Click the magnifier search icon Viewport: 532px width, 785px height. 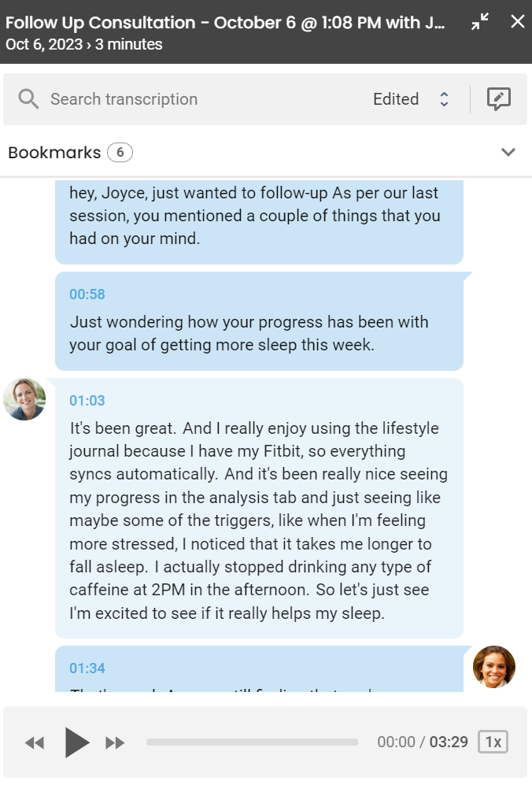click(x=28, y=98)
